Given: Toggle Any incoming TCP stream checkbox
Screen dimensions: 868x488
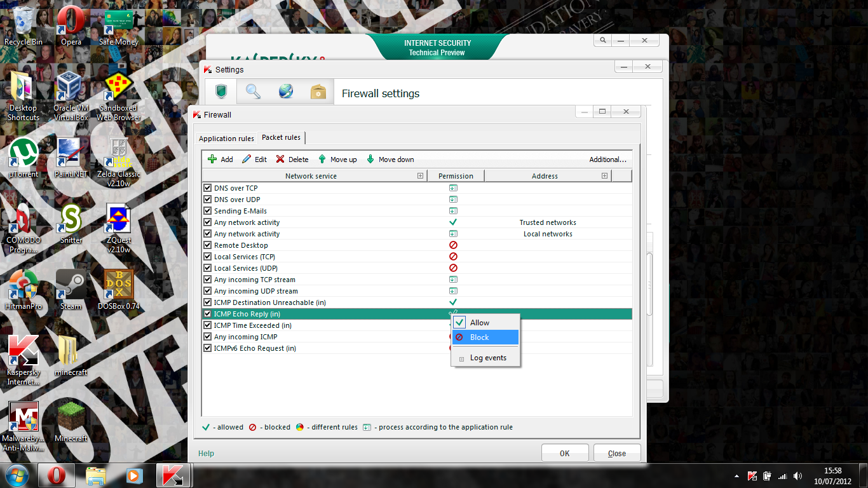Looking at the screenshot, I should [207, 280].
